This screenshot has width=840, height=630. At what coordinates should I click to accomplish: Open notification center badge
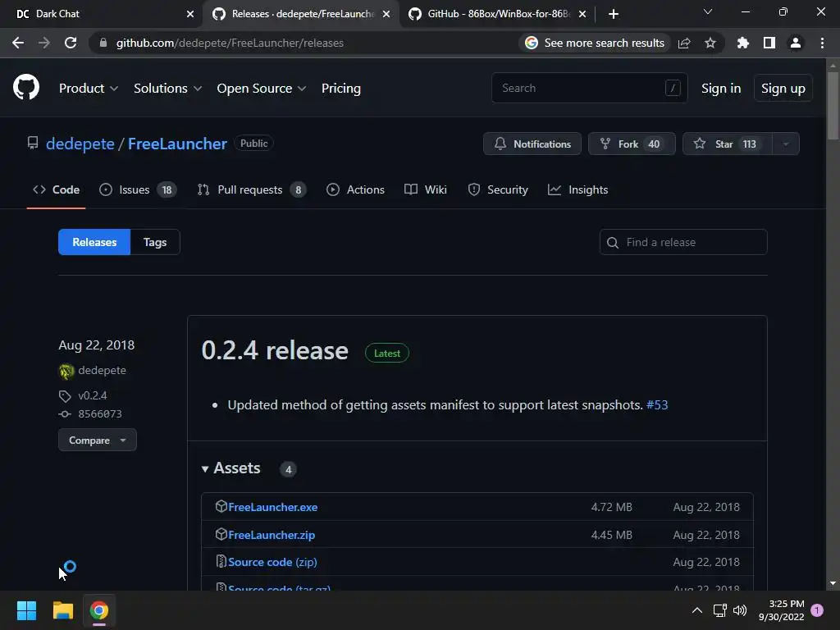(817, 610)
